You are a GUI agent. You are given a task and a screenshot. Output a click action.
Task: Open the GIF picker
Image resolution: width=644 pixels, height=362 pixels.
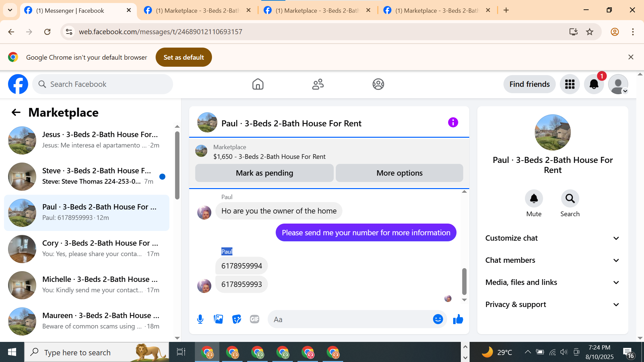pos(255,319)
